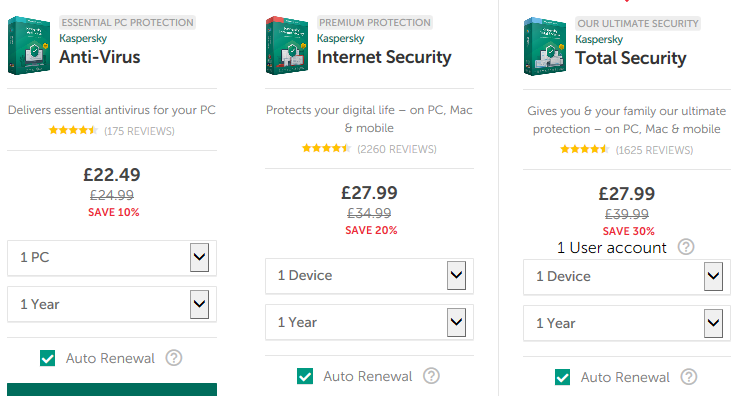
Task: Click star rating for Internet Security
Action: point(326,148)
